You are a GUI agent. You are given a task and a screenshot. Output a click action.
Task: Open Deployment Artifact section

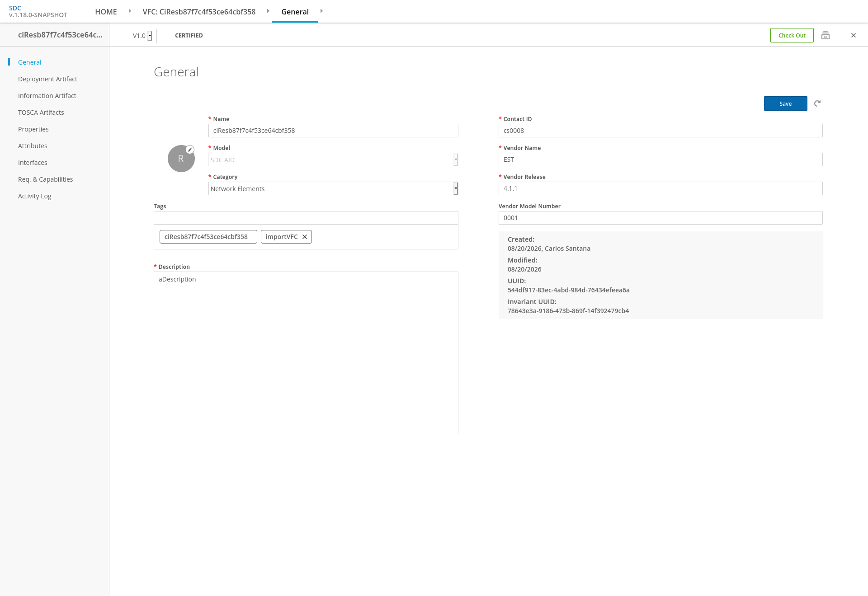(47, 79)
